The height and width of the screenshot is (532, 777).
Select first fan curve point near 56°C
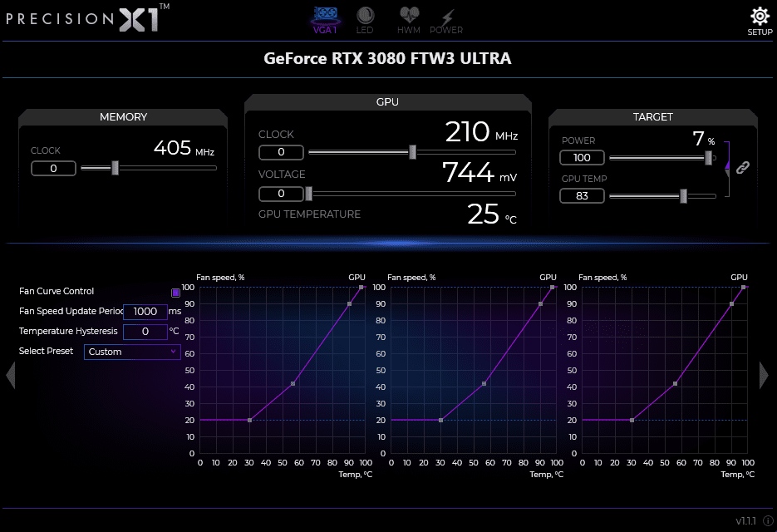point(293,384)
